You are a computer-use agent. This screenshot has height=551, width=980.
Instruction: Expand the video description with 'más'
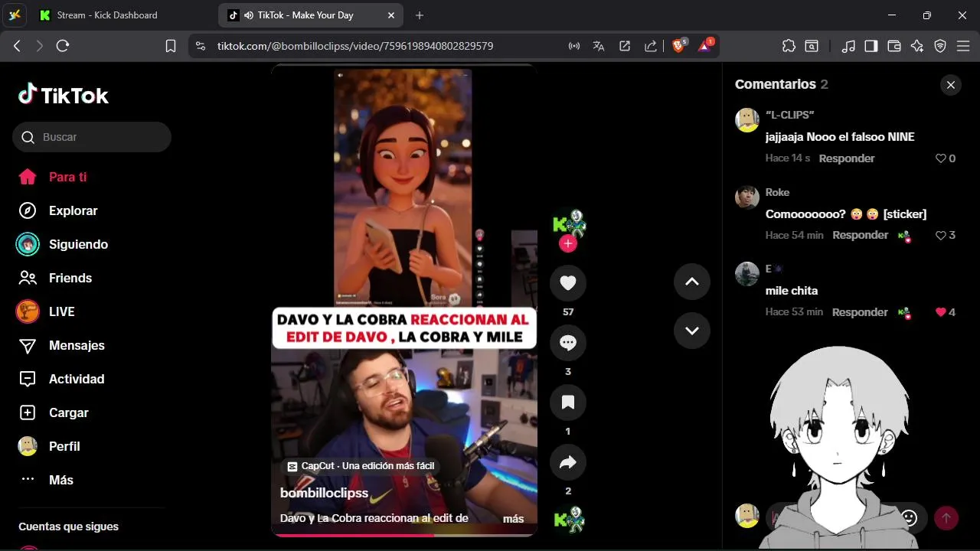tap(513, 519)
